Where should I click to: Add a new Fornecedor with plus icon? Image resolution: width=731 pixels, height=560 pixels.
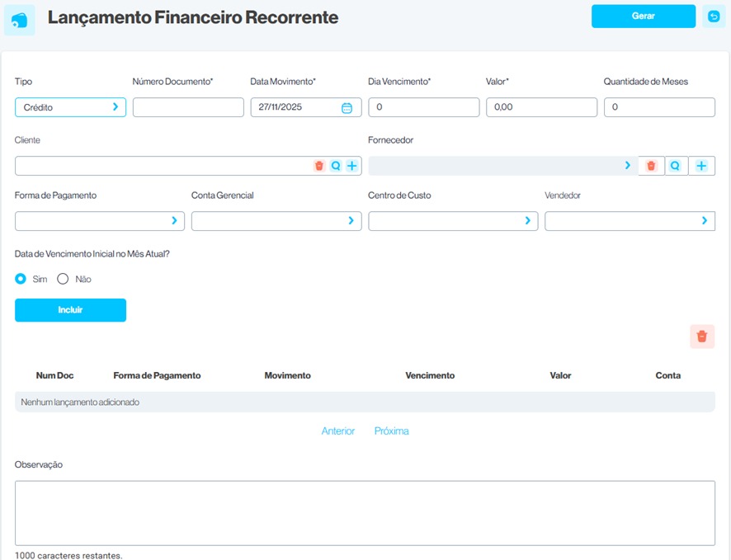pos(701,166)
